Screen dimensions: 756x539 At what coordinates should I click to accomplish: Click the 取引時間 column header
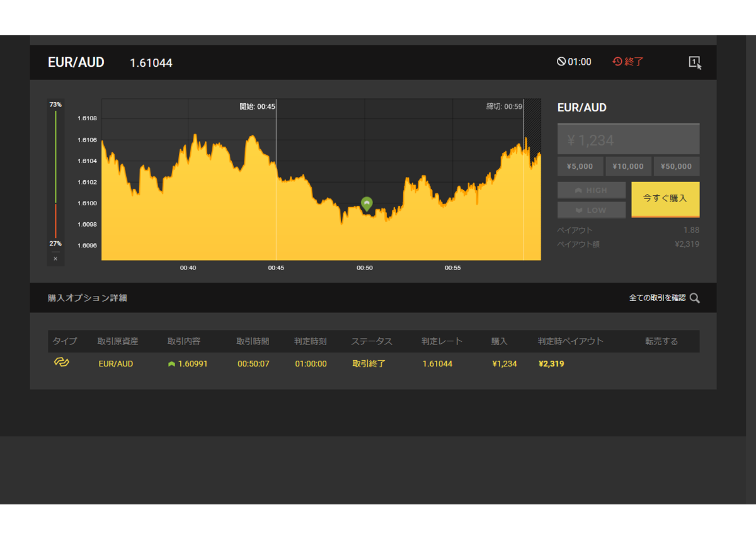[253, 341]
